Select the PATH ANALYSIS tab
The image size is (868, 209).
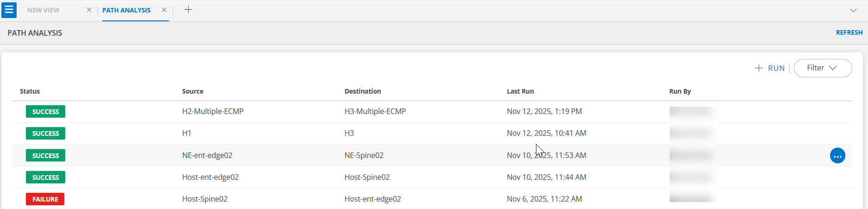(126, 10)
